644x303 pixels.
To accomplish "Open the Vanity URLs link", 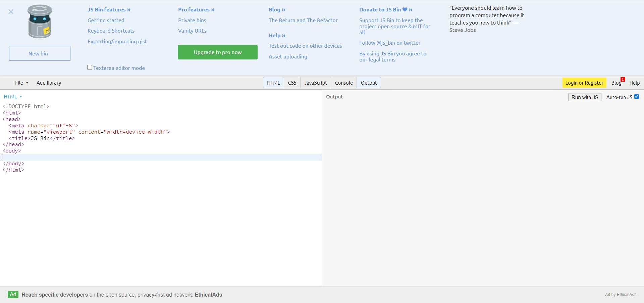I will click(192, 31).
